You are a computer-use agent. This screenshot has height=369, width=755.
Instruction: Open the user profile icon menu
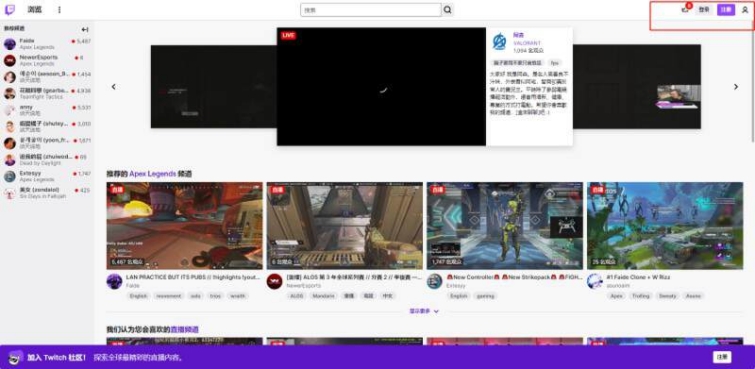(x=745, y=10)
